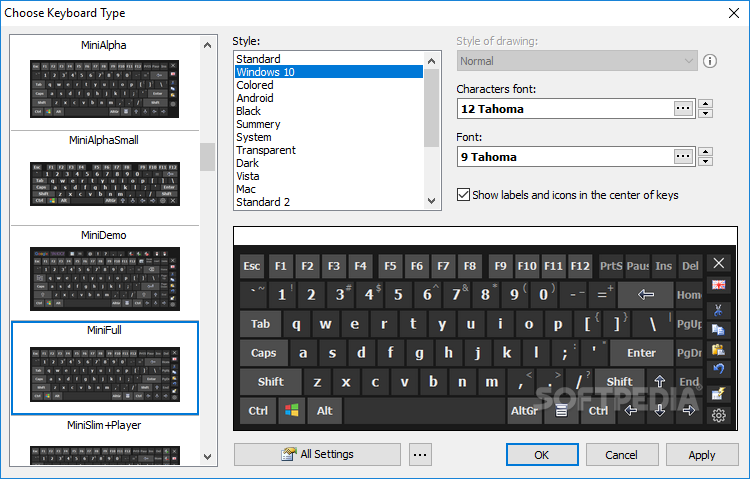This screenshot has width=750, height=479.
Task: Click the right arrow key in preview
Action: pos(689,411)
